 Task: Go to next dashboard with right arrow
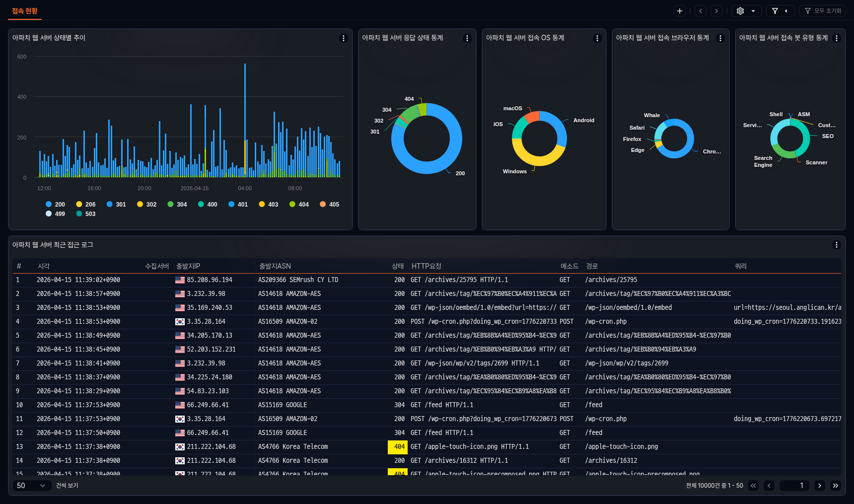716,11
